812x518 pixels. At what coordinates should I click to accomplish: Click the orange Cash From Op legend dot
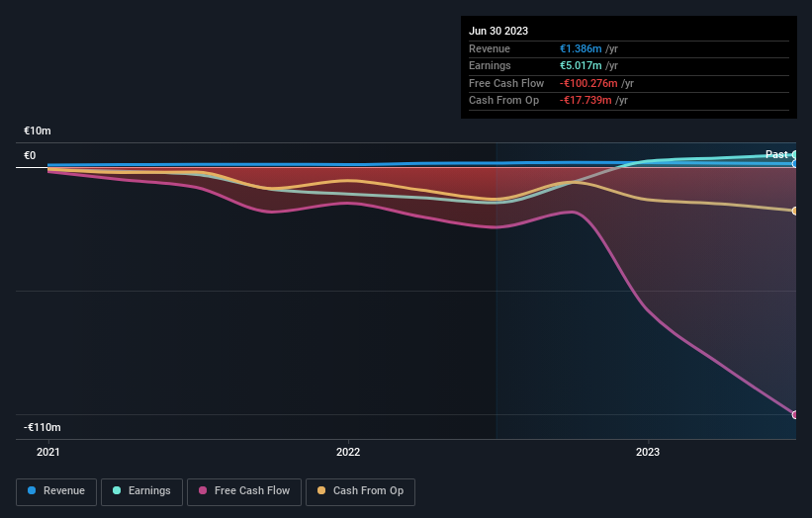(321, 490)
